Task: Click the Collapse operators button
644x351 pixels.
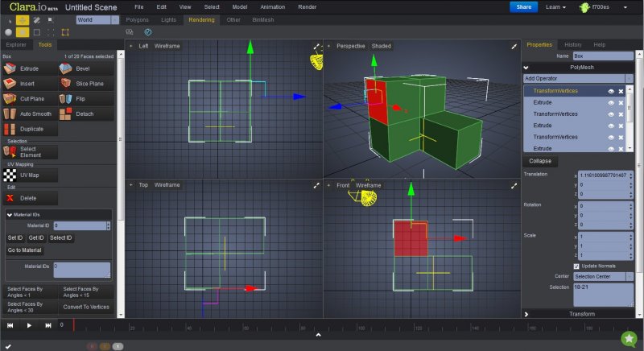Action: (x=539, y=161)
